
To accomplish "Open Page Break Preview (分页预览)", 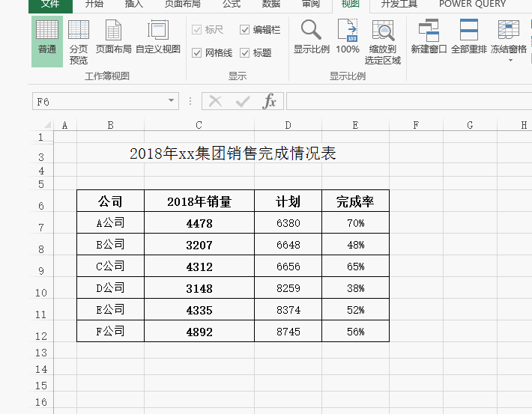I will pyautogui.click(x=79, y=41).
